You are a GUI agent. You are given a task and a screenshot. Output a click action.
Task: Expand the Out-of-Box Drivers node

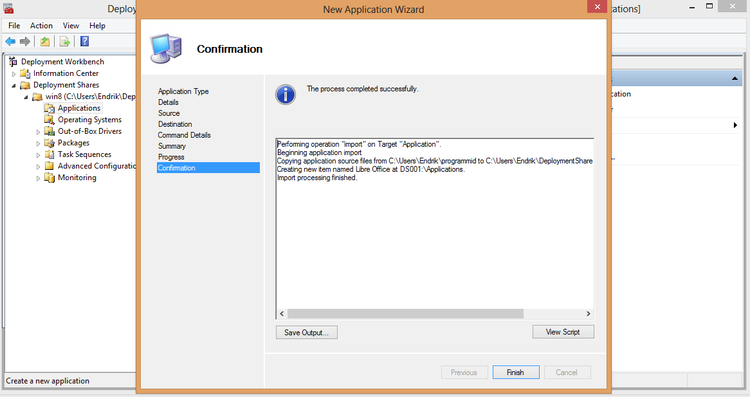tap(38, 132)
